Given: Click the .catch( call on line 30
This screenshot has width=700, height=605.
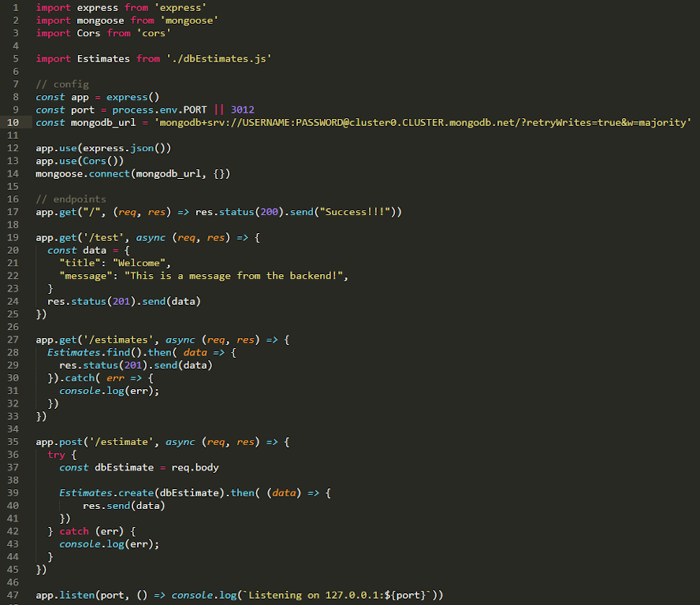Looking at the screenshot, I should click(80, 378).
